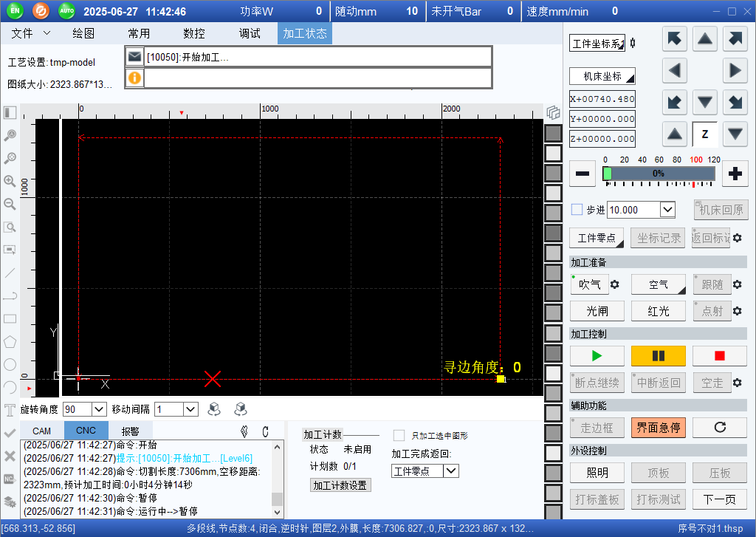
Task: Click the plus button beside speed bar
Action: (735, 174)
